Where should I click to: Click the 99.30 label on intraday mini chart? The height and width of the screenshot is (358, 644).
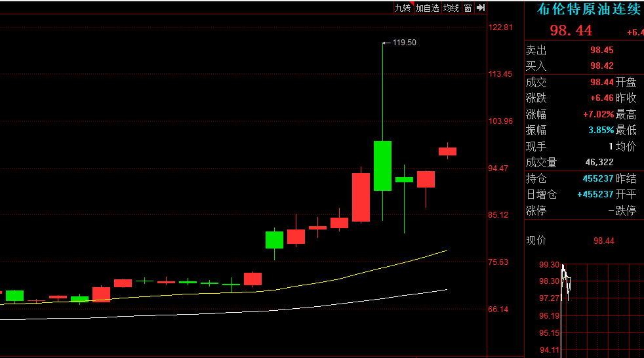tap(549, 265)
